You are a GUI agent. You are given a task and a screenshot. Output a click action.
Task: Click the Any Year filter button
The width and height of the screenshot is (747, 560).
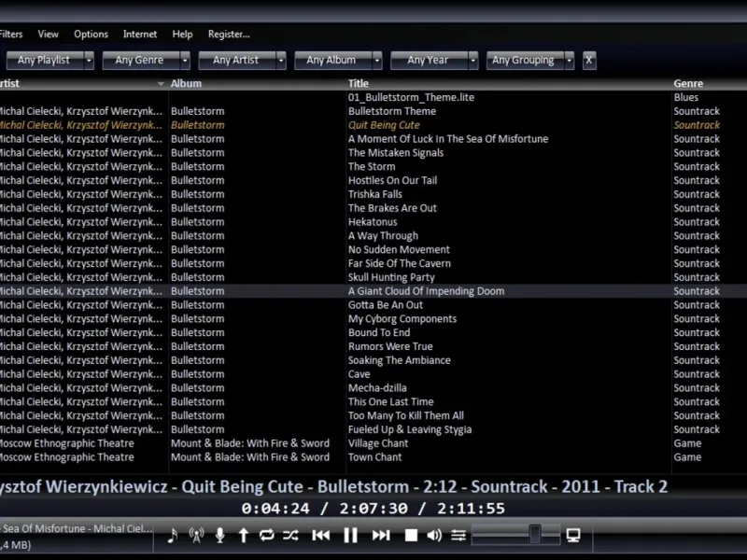429,61
